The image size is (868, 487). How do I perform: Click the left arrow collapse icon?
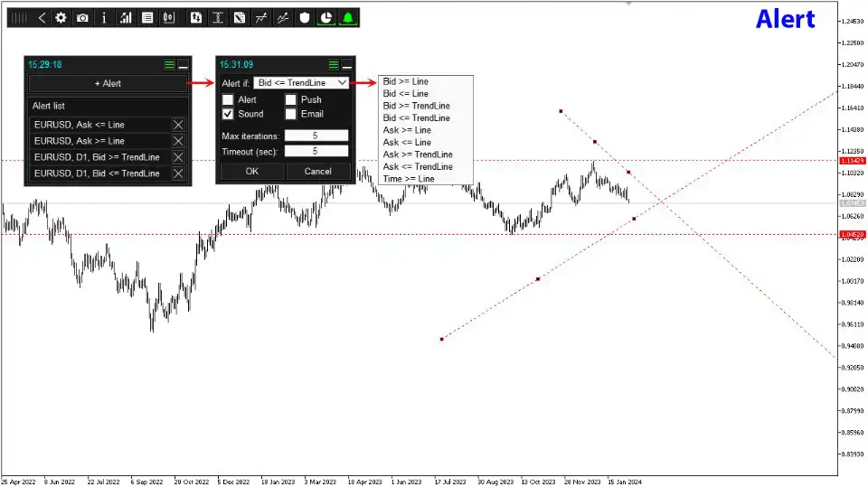click(x=42, y=17)
